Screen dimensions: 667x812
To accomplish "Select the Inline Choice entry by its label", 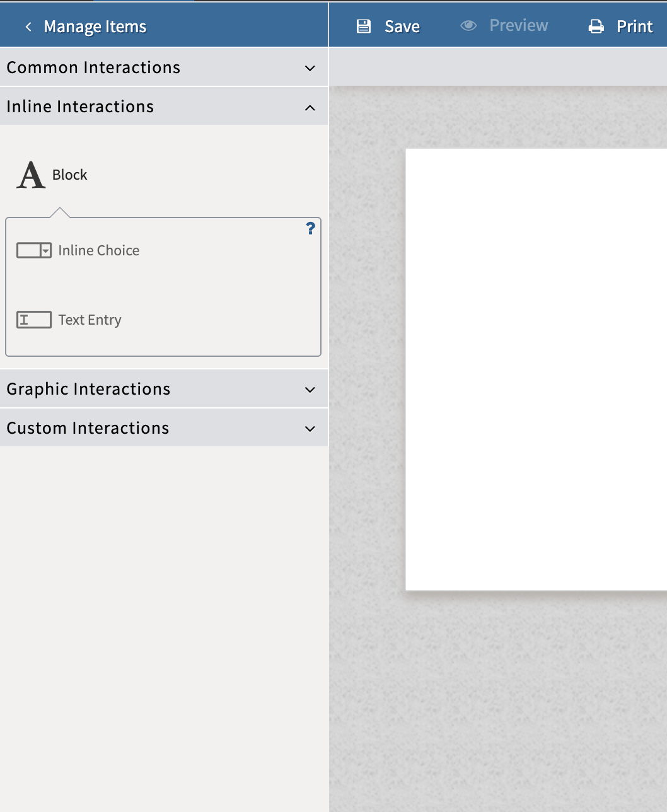I will 98,250.
